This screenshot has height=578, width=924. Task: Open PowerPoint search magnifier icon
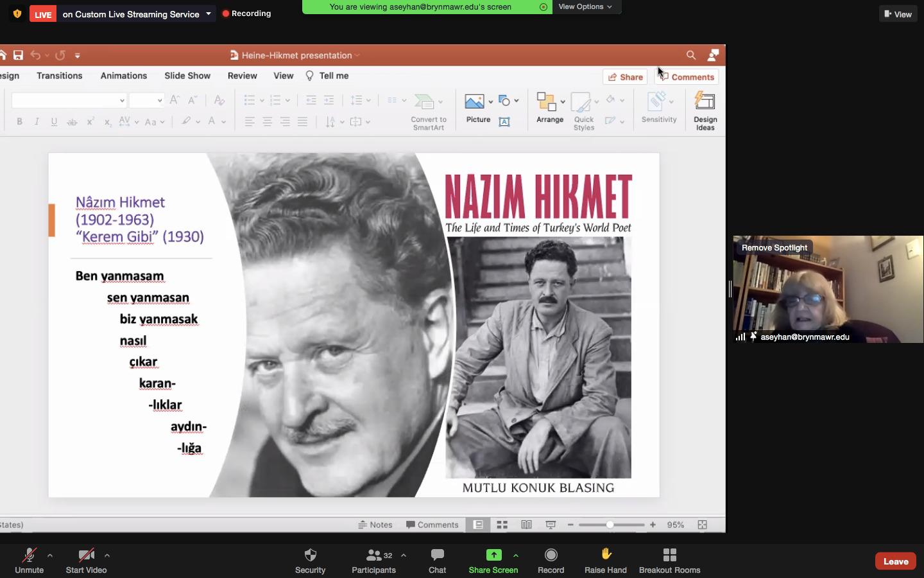coord(691,55)
